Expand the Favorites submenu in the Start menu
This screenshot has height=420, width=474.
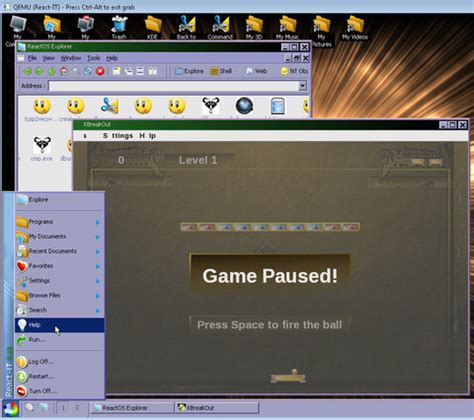tap(60, 266)
